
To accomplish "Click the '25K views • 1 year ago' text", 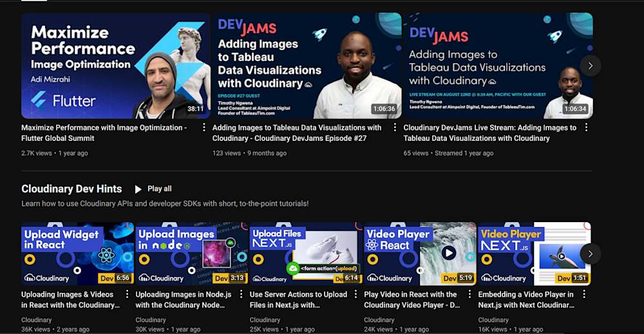I will 282,329.
